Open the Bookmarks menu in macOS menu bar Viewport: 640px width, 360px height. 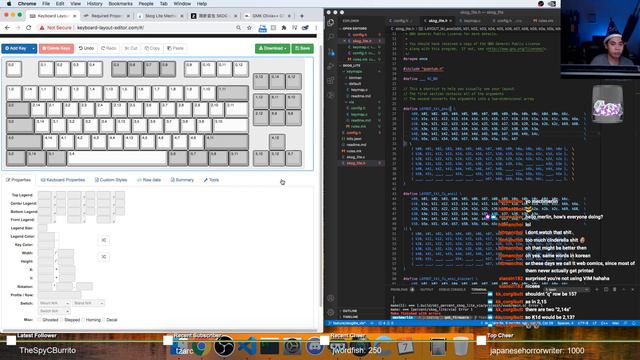click(x=120, y=4)
